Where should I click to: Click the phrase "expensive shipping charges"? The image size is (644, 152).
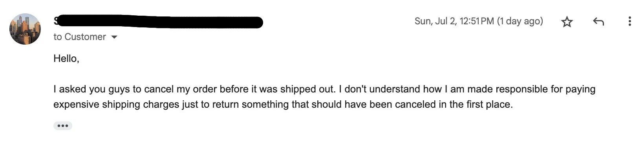[x=116, y=105]
